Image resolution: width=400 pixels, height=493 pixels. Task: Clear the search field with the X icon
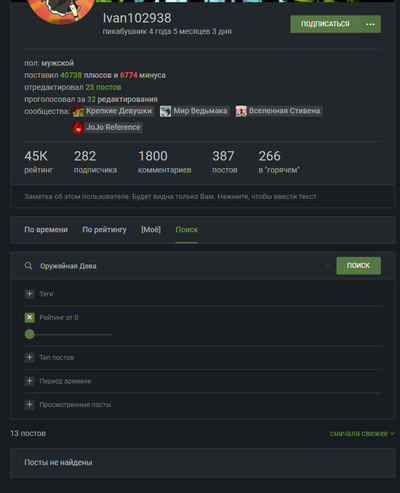[x=328, y=266]
